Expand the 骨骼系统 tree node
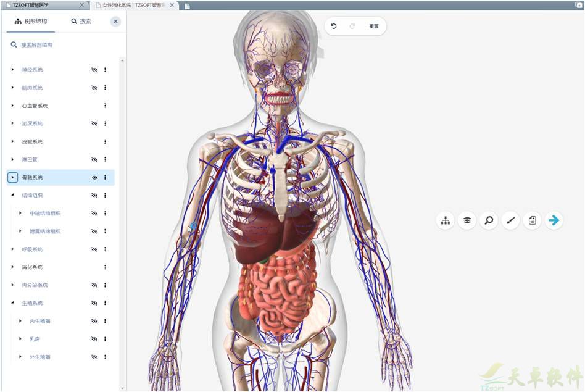 click(x=12, y=178)
